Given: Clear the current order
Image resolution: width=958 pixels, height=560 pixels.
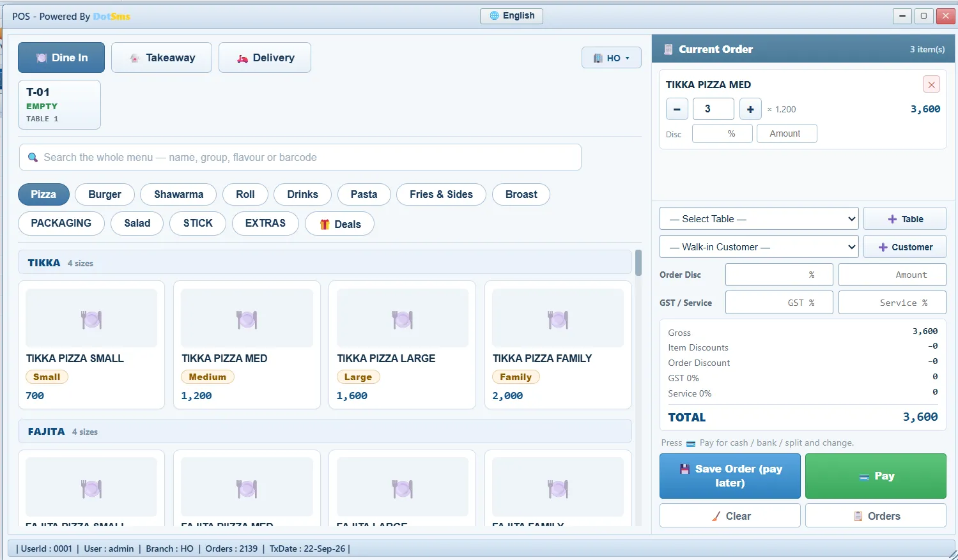Looking at the screenshot, I should (x=730, y=515).
